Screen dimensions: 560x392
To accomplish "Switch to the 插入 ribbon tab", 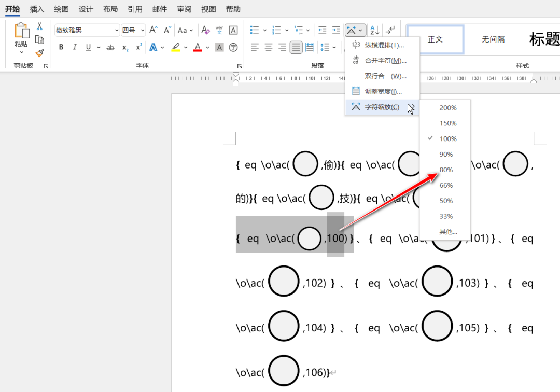I will (37, 9).
